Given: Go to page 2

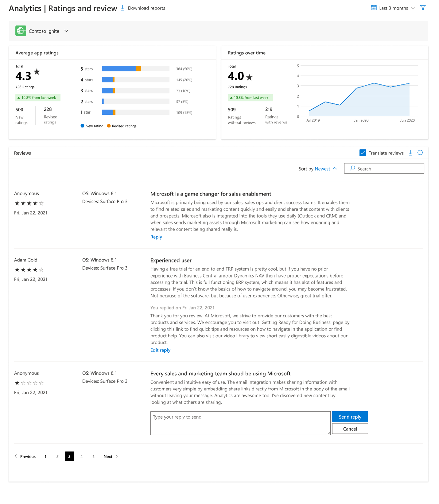Looking at the screenshot, I should pos(57,456).
